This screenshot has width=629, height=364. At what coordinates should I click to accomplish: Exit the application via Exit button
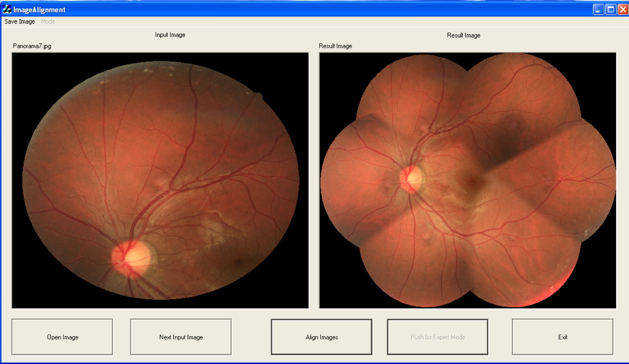[563, 337]
